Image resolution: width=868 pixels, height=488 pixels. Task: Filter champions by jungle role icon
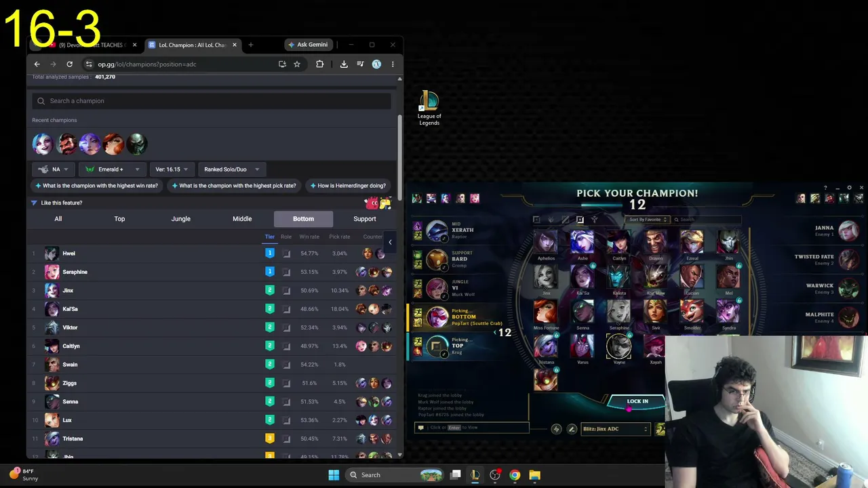[551, 220]
